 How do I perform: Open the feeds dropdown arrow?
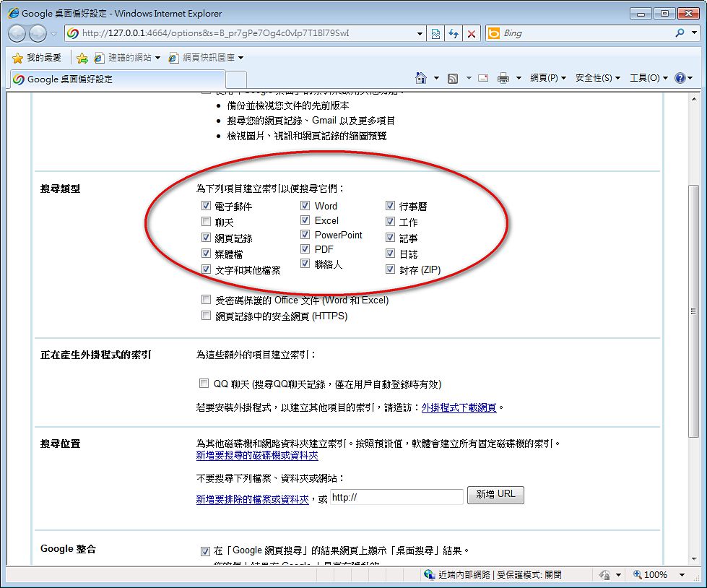pos(469,79)
